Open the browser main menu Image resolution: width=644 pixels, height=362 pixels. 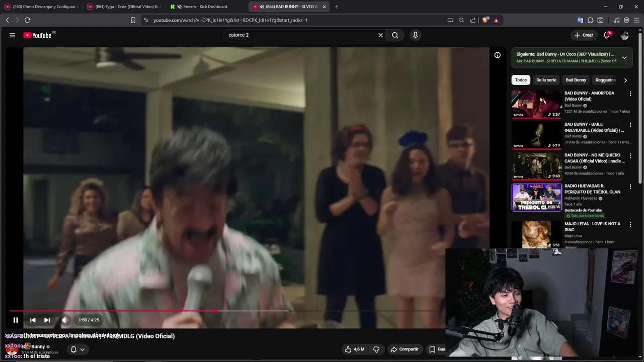636,20
